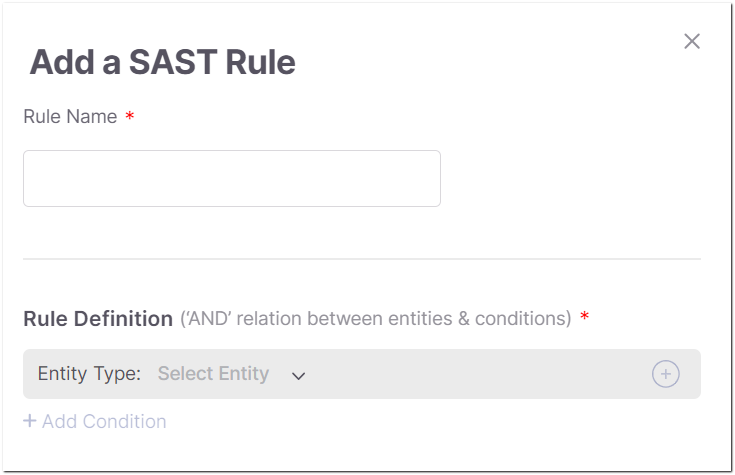Click the Rule Definition heading
The height and width of the screenshot is (475, 735).
pos(98,318)
